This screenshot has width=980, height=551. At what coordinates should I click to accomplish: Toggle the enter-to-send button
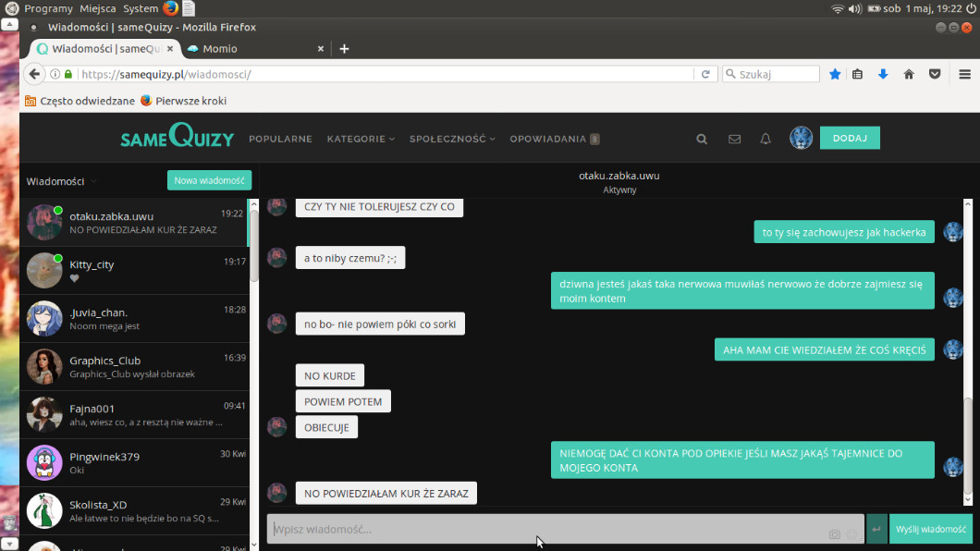[x=876, y=529]
